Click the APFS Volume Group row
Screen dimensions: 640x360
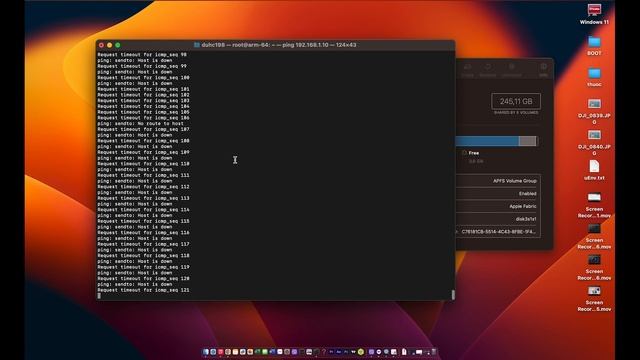[x=498, y=181]
